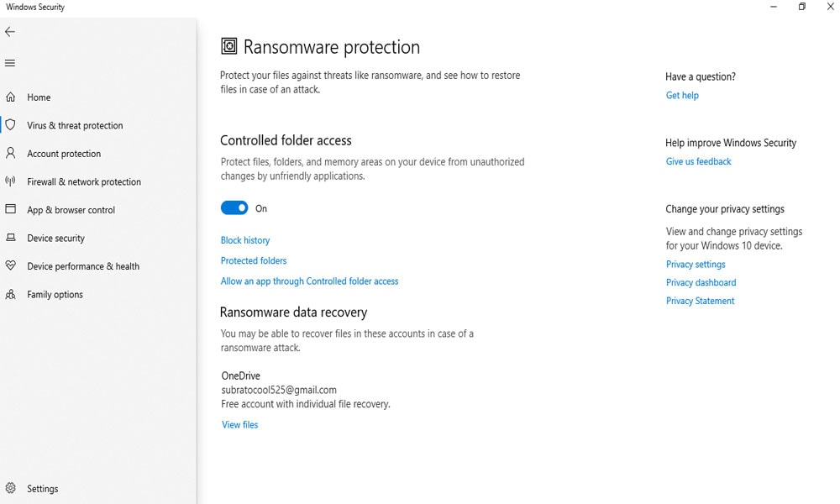Open the Privacy Statement link
This screenshot has width=840, height=504.
click(x=701, y=301)
